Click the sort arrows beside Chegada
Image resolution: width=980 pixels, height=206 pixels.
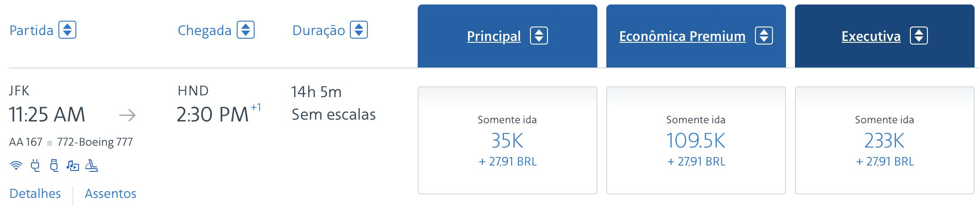point(246,30)
